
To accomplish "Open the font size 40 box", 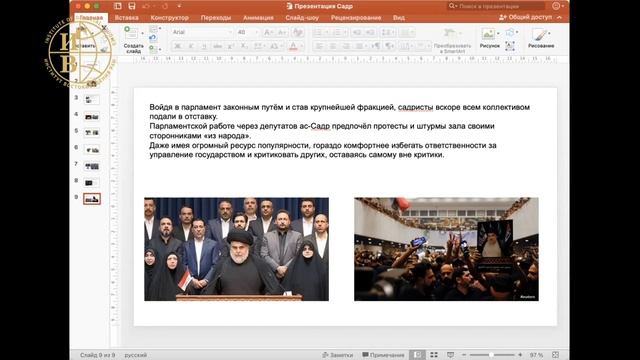I will point(246,32).
